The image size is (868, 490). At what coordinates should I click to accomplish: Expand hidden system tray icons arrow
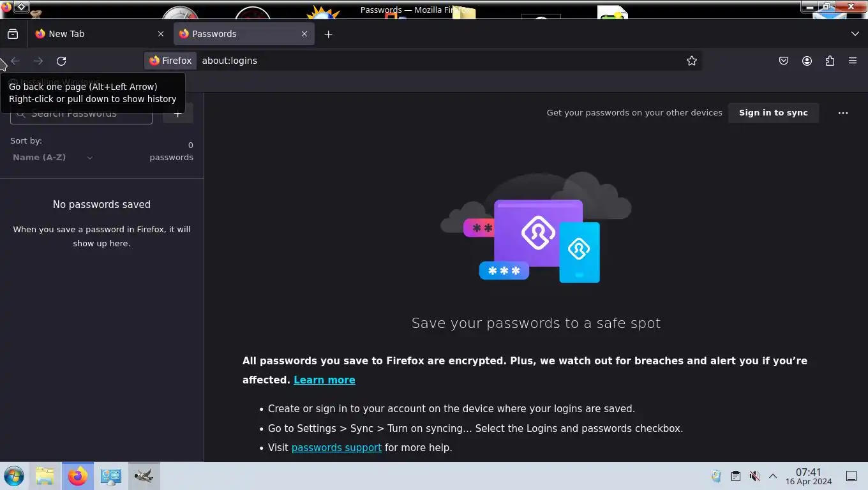[772, 476]
